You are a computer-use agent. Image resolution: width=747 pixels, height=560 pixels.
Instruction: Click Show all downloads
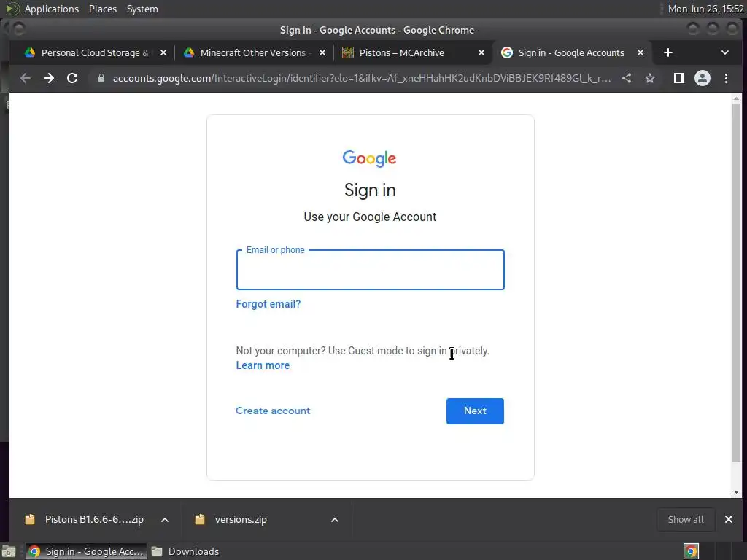(686, 519)
